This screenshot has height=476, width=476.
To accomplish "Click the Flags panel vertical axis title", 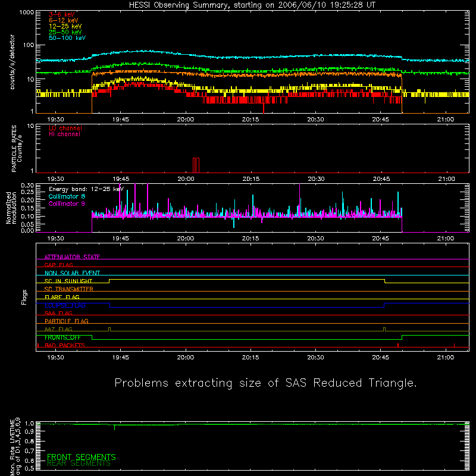I will pos(24,297).
